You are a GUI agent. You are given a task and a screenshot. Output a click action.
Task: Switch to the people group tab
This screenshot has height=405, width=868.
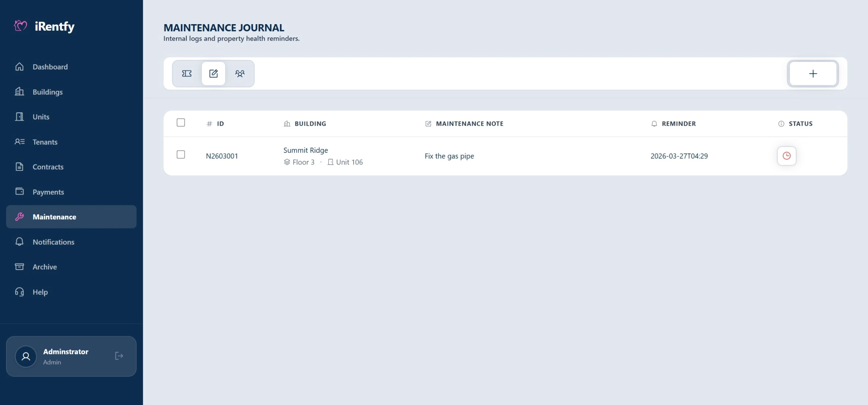click(240, 73)
